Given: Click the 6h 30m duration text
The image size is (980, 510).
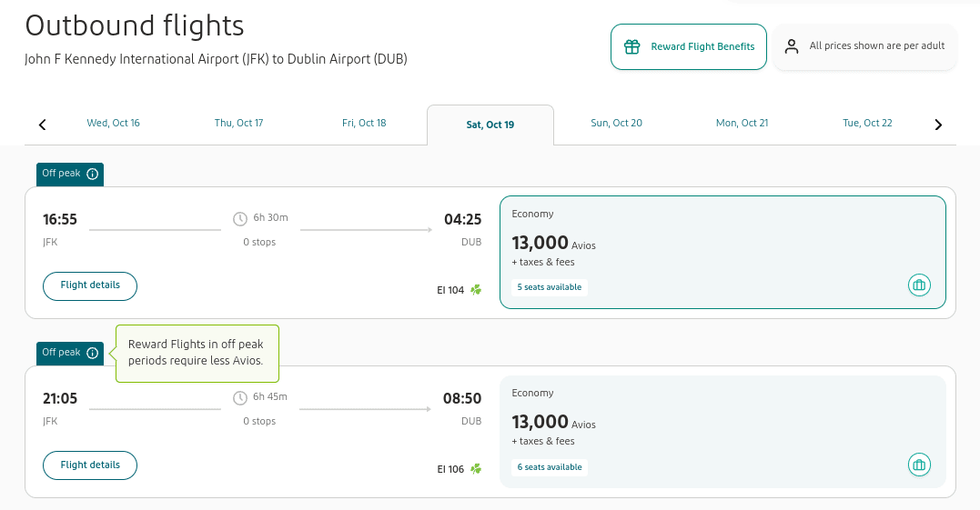Looking at the screenshot, I should (270, 218).
